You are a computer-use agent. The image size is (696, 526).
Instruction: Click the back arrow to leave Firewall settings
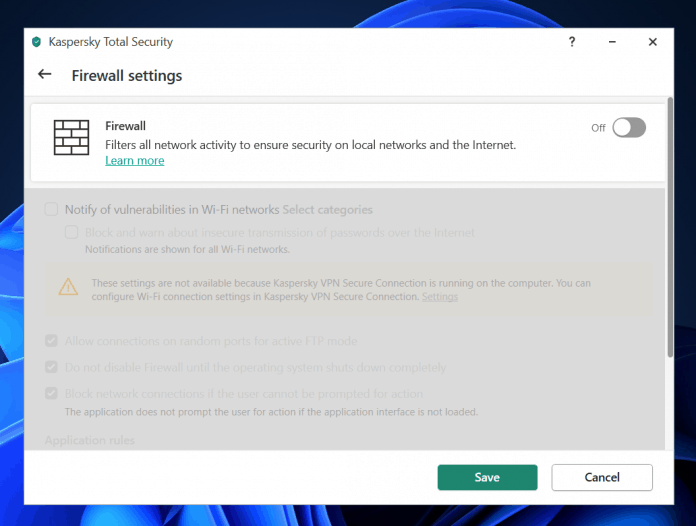(x=44, y=75)
